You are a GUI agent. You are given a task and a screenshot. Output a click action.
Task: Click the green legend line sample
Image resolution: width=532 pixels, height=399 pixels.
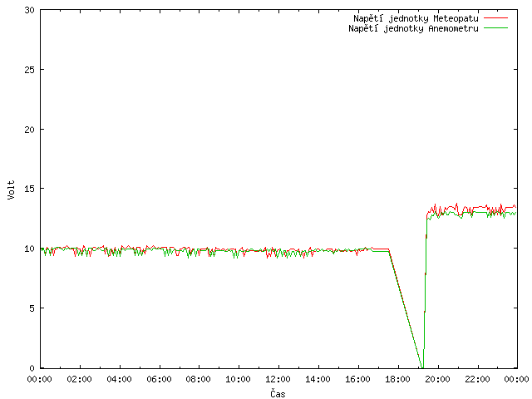[495, 27]
